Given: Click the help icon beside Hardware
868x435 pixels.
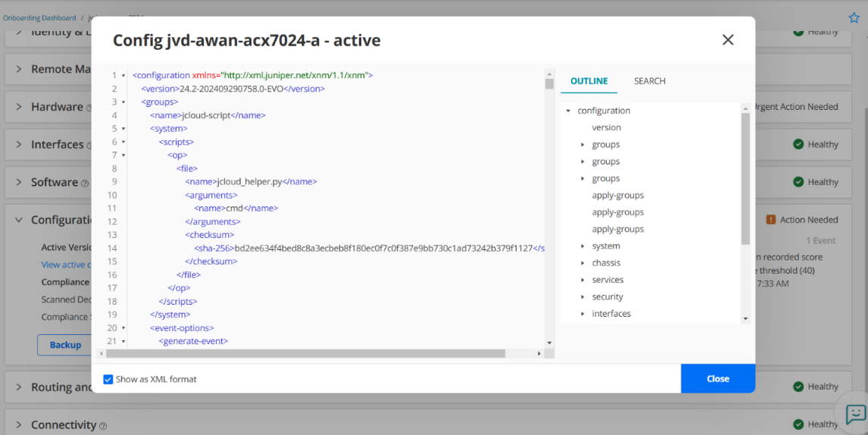Looking at the screenshot, I should [89, 108].
